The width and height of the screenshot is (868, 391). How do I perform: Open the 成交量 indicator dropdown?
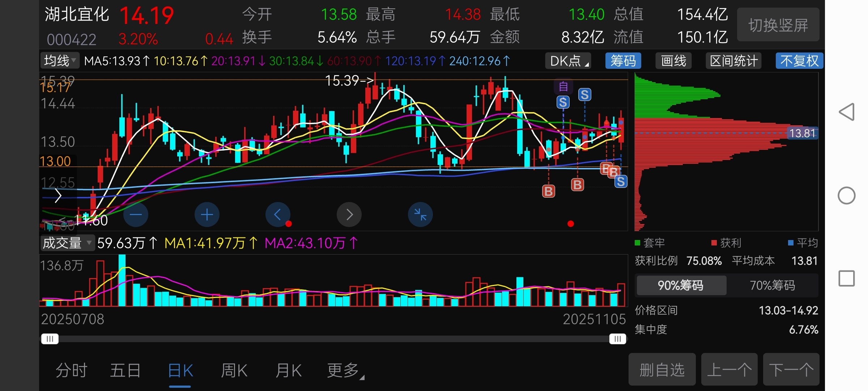[x=67, y=243]
